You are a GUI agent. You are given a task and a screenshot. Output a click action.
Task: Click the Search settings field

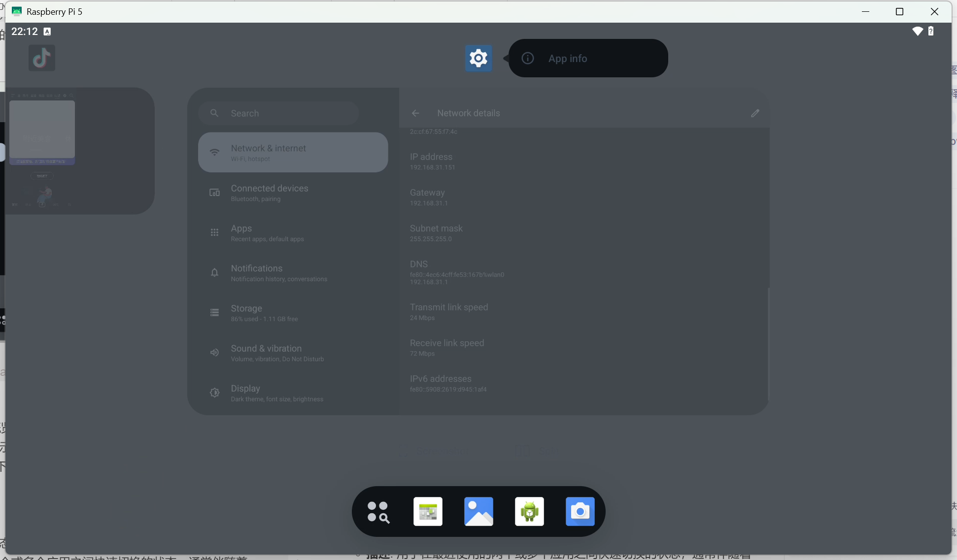point(278,113)
